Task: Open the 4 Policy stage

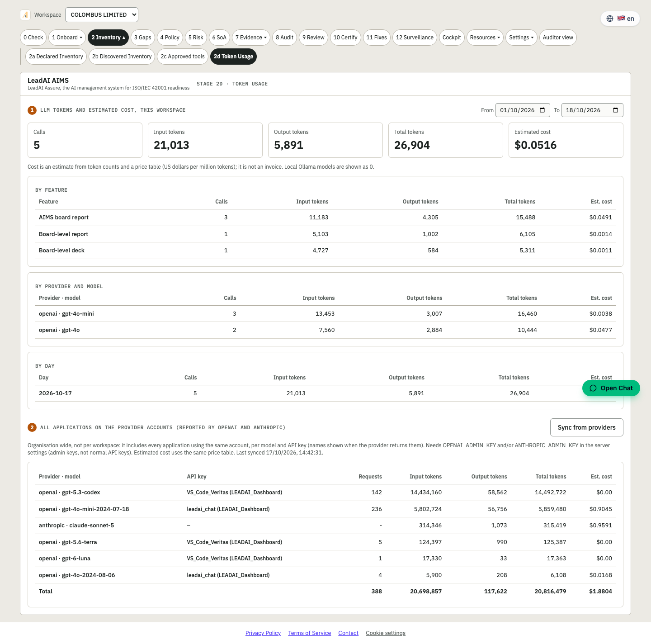Action: [170, 38]
